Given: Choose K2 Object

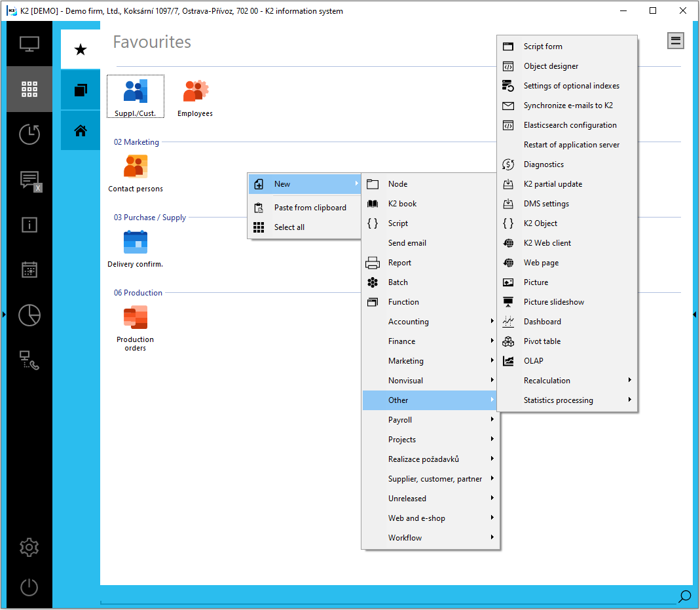Looking at the screenshot, I should pos(567,223).
